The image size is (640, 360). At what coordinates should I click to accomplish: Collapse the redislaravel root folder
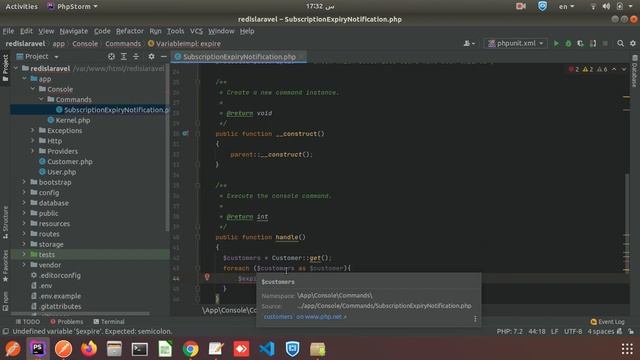click(x=16, y=68)
